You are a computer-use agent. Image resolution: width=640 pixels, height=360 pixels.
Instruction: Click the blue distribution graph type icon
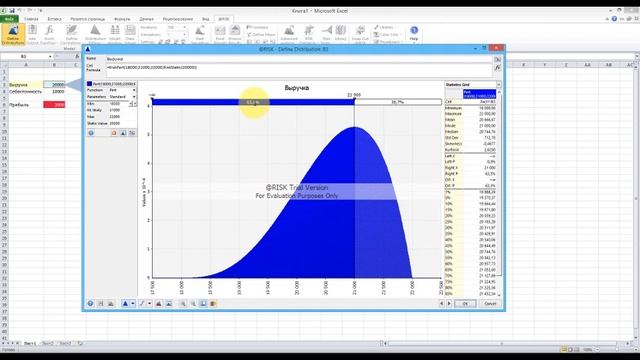[125, 303]
